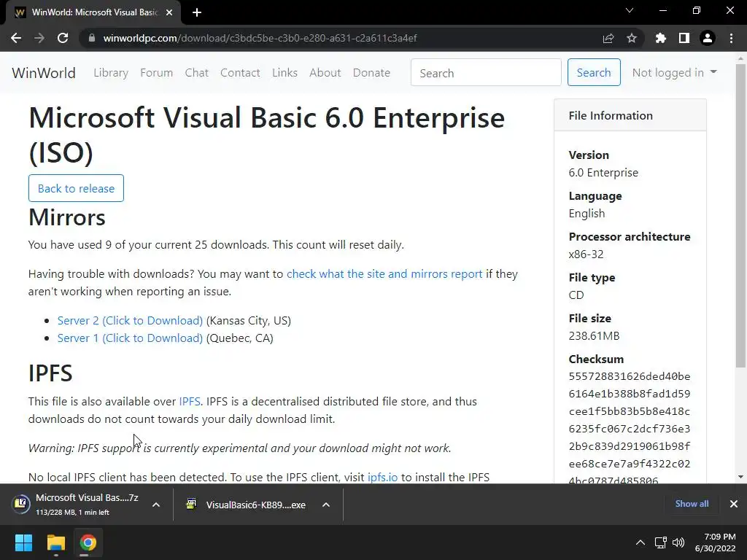Click Back to release button
This screenshot has width=747, height=560.
click(76, 188)
